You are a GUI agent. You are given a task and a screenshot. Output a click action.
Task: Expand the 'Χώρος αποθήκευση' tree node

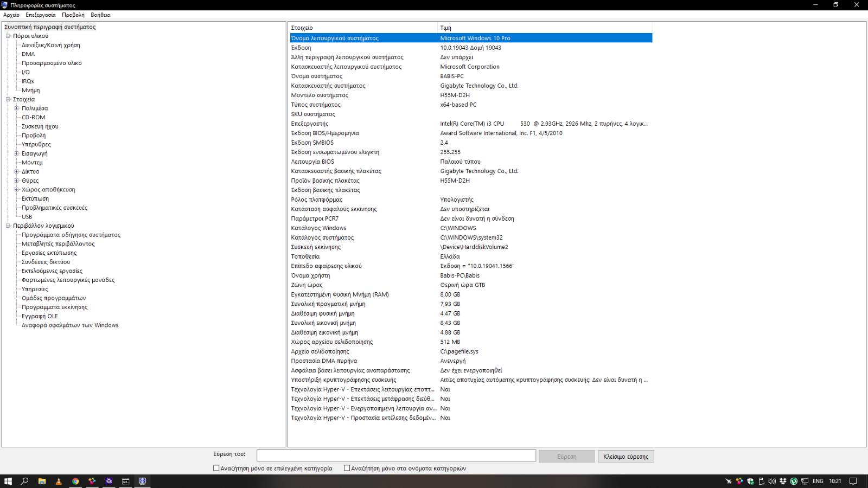tap(17, 190)
